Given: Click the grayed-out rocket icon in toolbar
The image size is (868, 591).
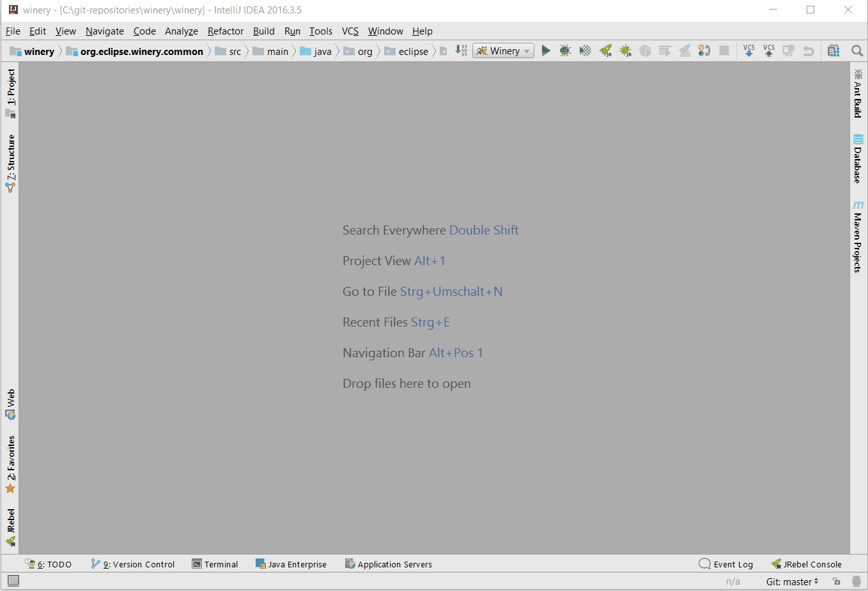Looking at the screenshot, I should 685,50.
